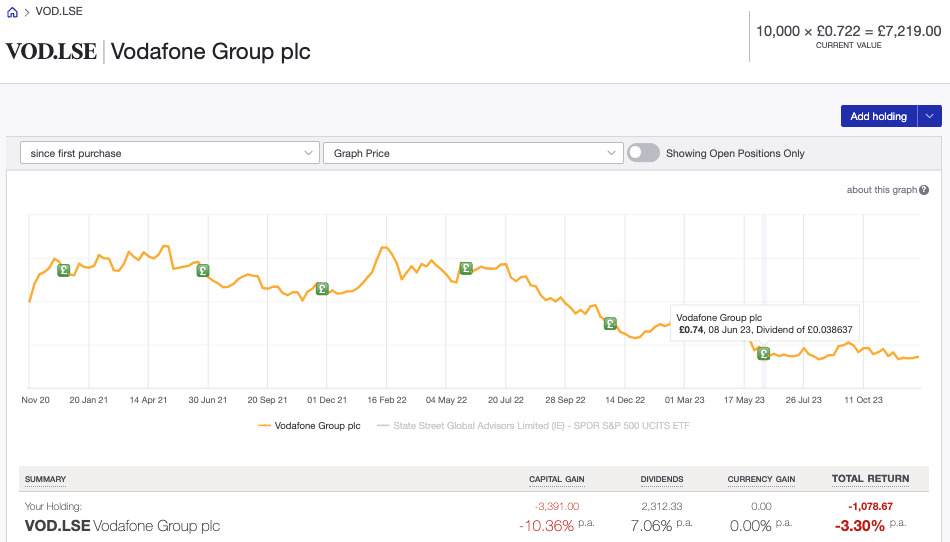Click the DIVIDENDS column header
950x542 pixels.
coord(662,479)
